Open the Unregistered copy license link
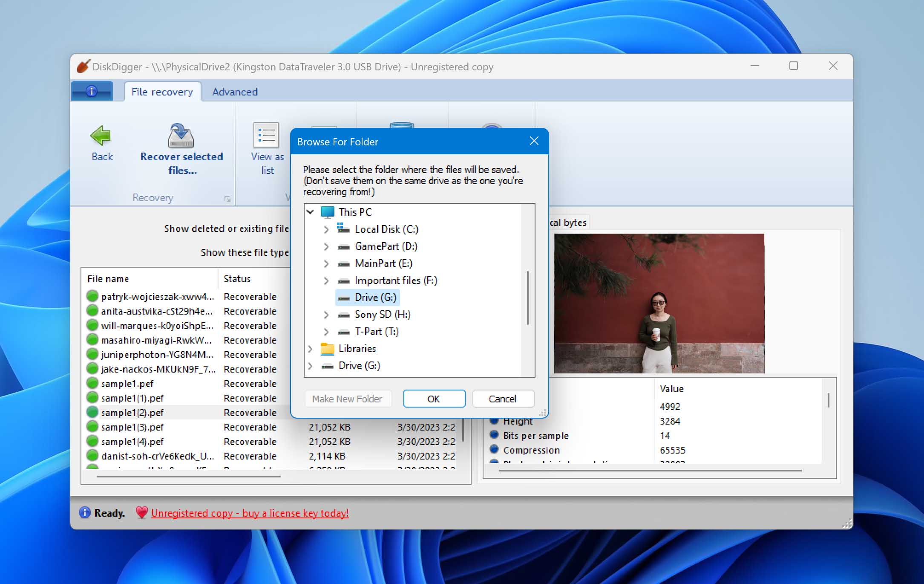Viewport: 924px width, 584px height. point(250,513)
